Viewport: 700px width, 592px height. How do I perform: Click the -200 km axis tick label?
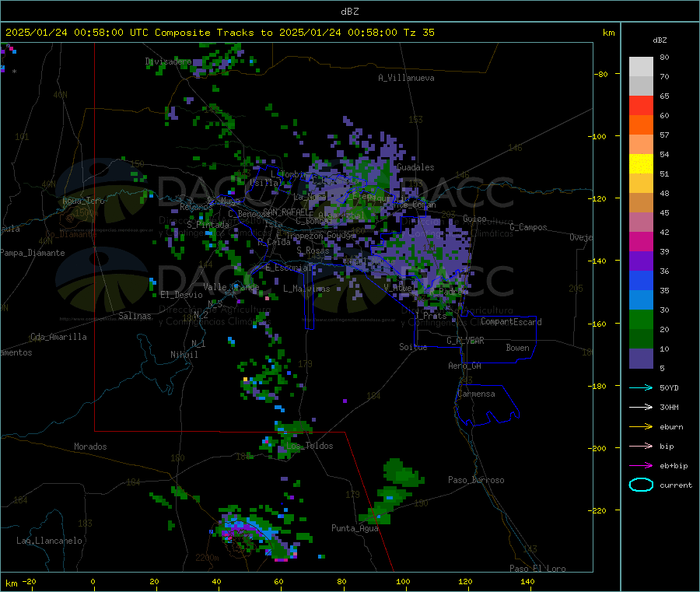(599, 449)
